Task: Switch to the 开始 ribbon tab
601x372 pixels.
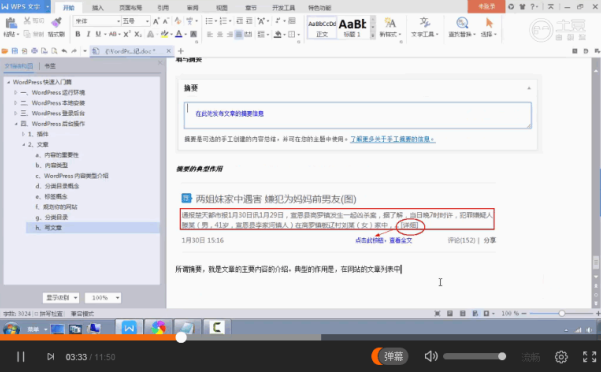Action: [x=69, y=8]
